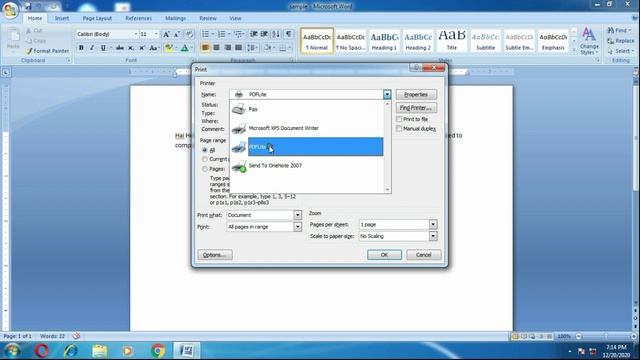Switch to the Page Layout tab
The width and height of the screenshot is (640, 360).
point(97,18)
